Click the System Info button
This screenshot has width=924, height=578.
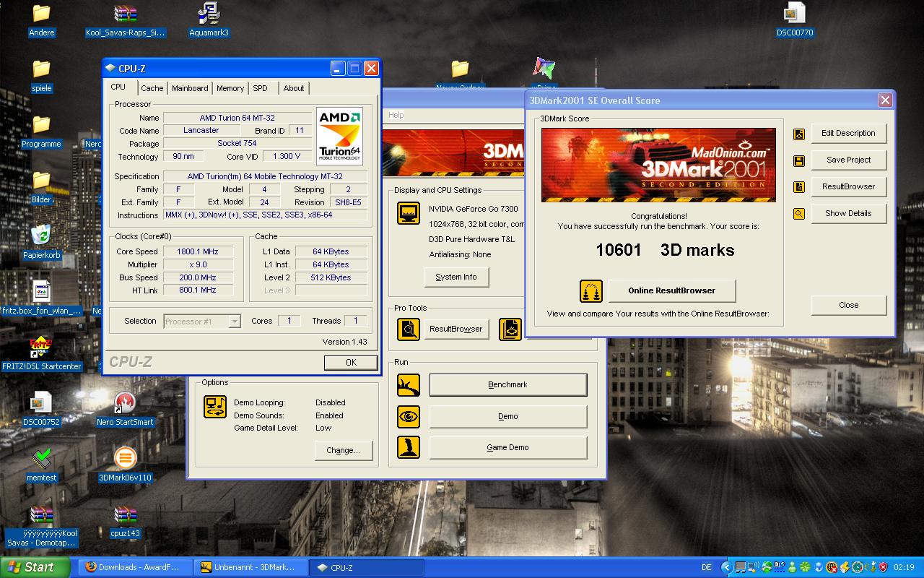(456, 277)
